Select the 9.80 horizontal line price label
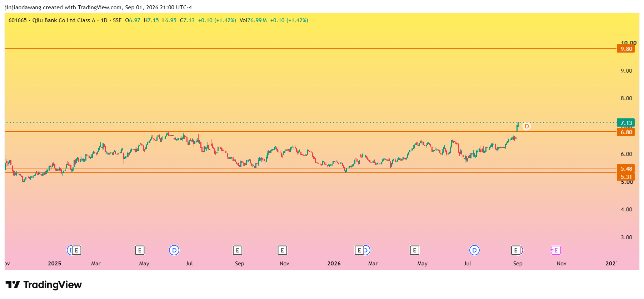 coord(626,49)
